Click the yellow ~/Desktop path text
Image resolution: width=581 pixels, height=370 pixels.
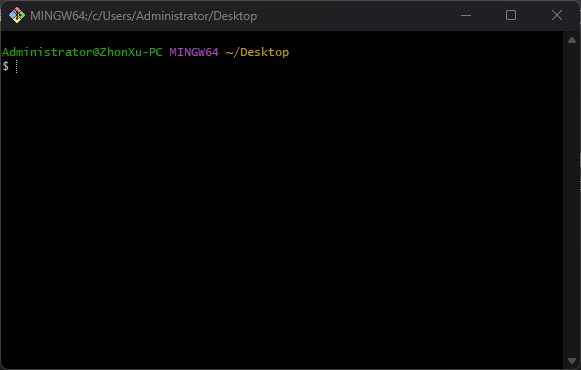pos(257,53)
